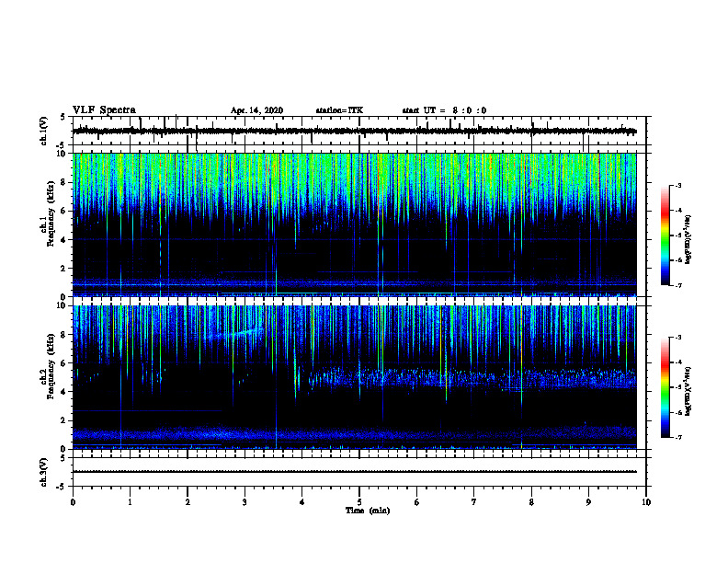Click time axis tick label "10"
Image resolution: width=728 pixels, height=563 pixels.
(646, 502)
